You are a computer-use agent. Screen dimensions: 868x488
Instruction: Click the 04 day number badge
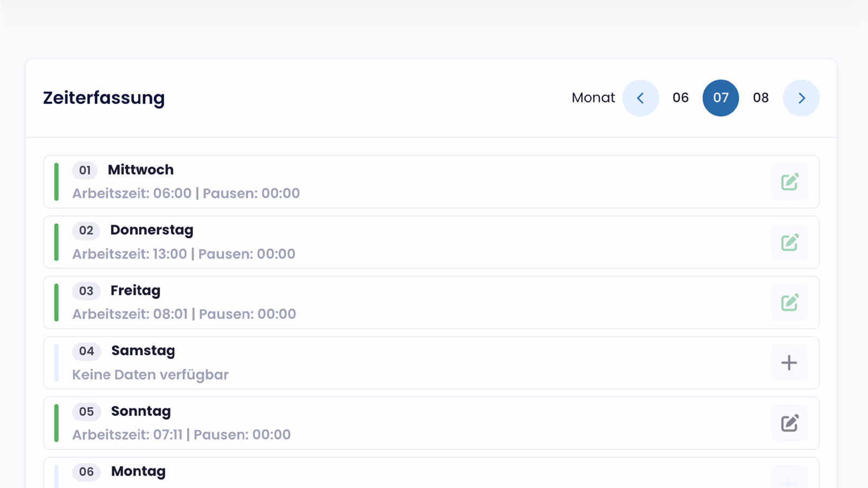pos(87,351)
